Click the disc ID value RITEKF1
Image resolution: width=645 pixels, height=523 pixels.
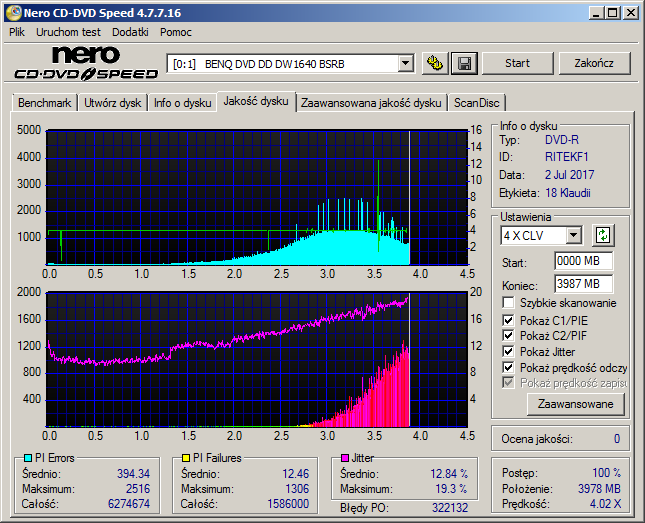[x=567, y=157]
